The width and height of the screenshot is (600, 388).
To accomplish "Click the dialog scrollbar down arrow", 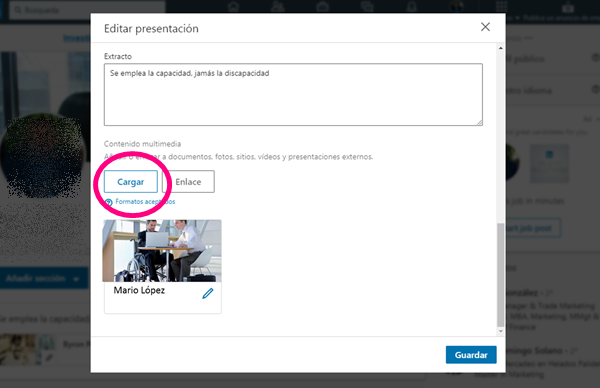I will coord(501,331).
